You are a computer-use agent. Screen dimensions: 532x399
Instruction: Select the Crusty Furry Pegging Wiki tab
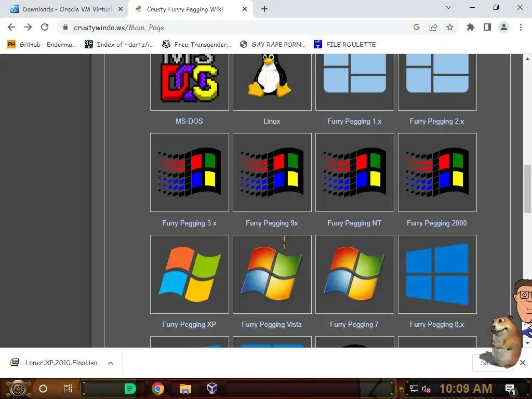click(190, 9)
